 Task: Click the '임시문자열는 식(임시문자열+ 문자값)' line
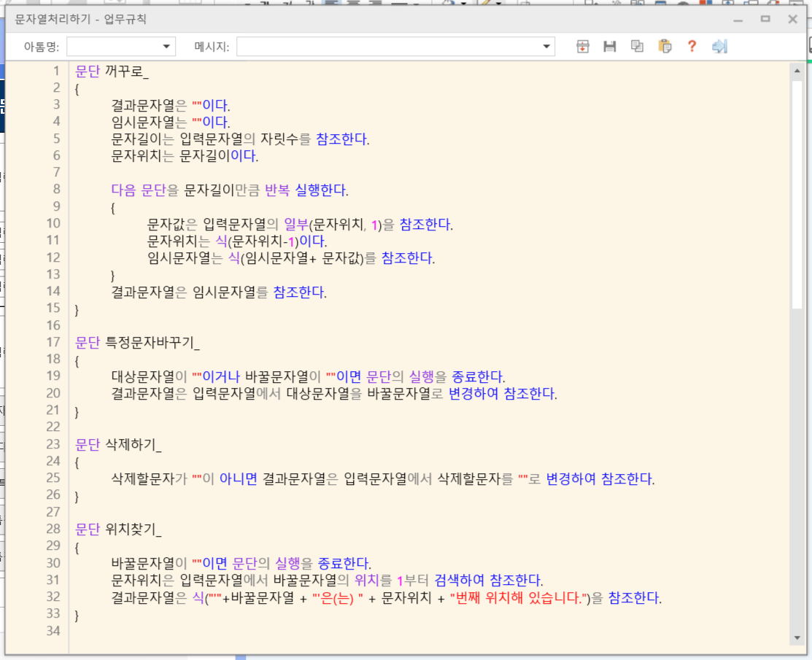(291, 258)
